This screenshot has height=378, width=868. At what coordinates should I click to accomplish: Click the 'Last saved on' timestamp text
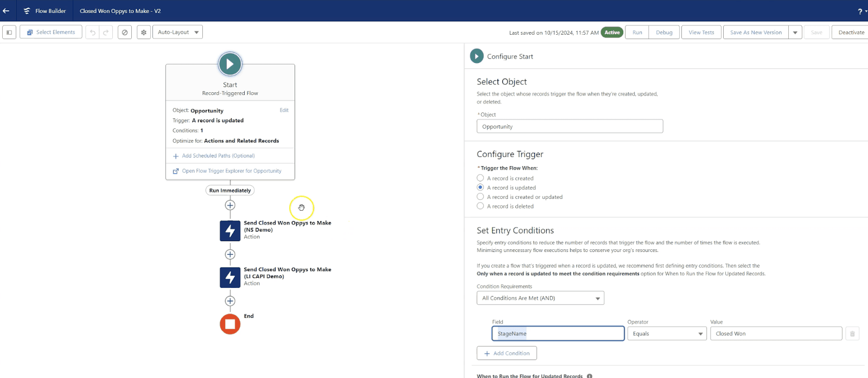(554, 33)
